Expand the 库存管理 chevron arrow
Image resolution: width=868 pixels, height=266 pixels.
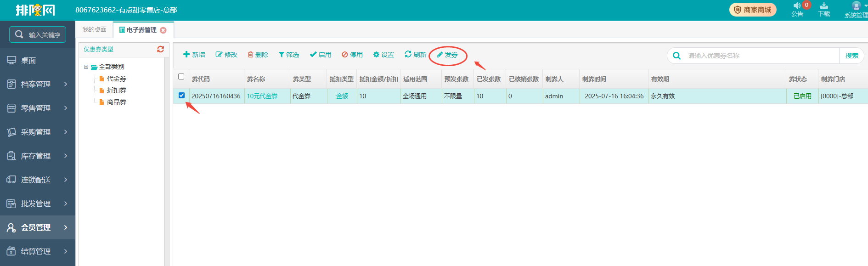click(x=66, y=156)
